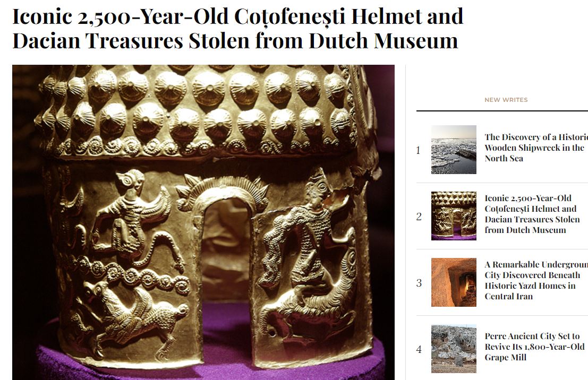Open the Perre Ancient City thumbnail
The image size is (588, 380).
(454, 349)
